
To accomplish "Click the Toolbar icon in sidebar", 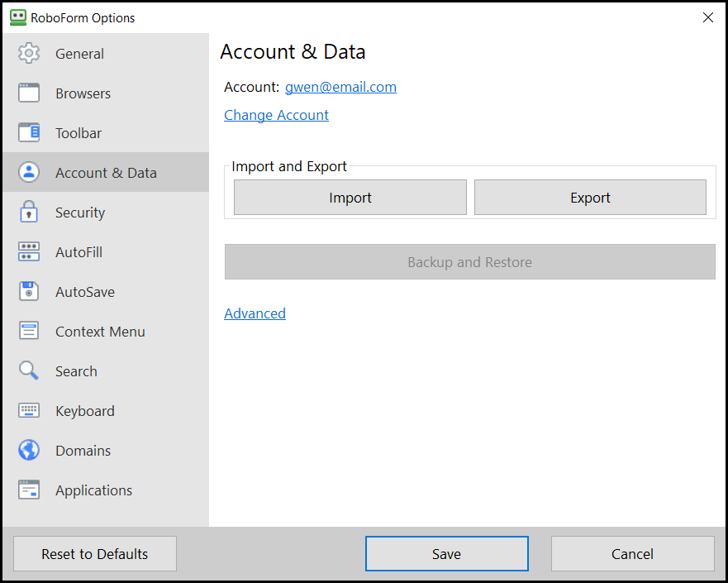I will coord(29,133).
